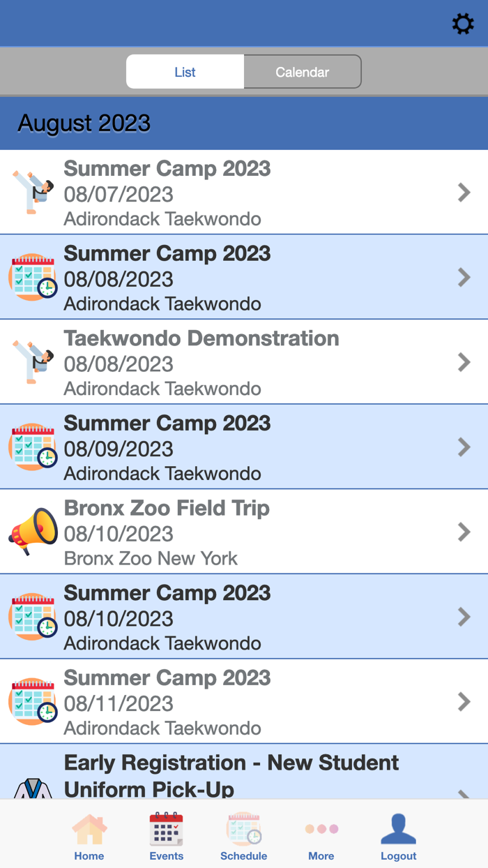Expand Taekwondoe Demonstration details with chevron
The image size is (488, 868).
(464, 362)
